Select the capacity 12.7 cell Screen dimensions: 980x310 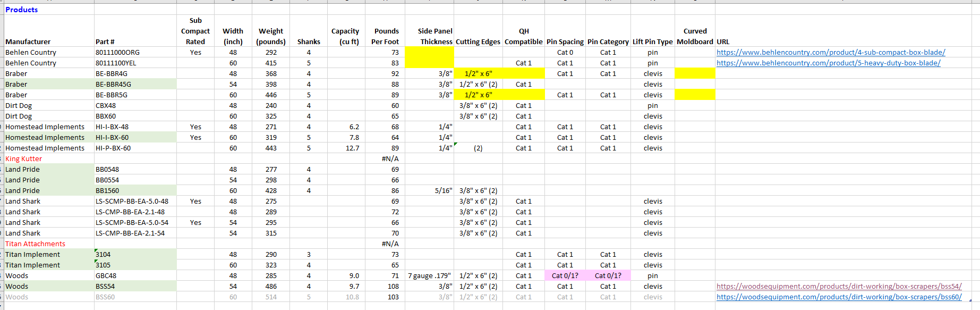[x=352, y=148]
